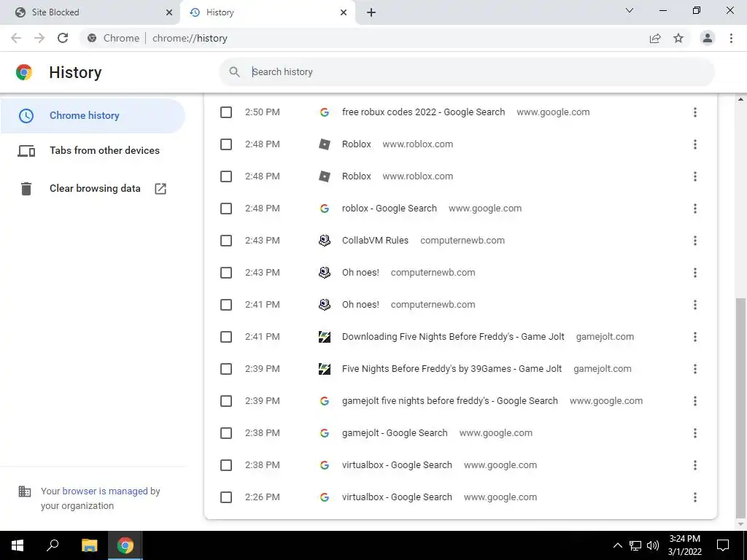Open Downloading Five Nights Before Freddy's link
The height and width of the screenshot is (560, 747).
453,337
